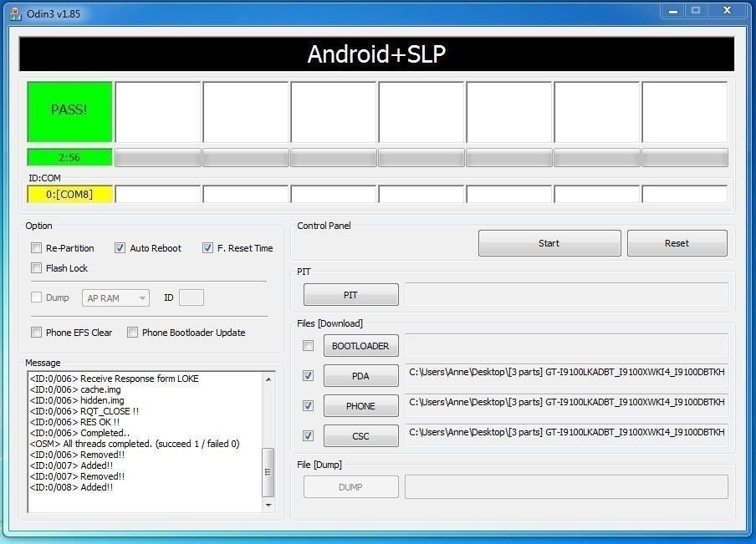Select log line 'RES OK !!'

pos(74,422)
